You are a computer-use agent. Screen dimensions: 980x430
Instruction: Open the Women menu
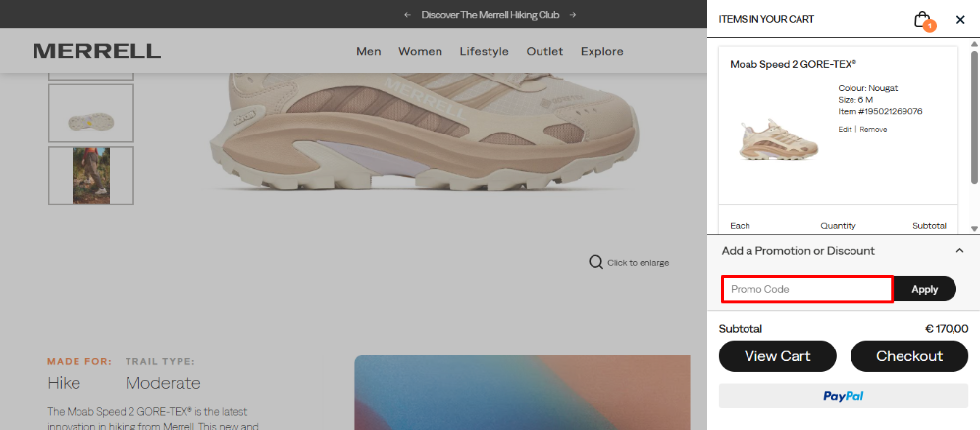click(x=421, y=51)
